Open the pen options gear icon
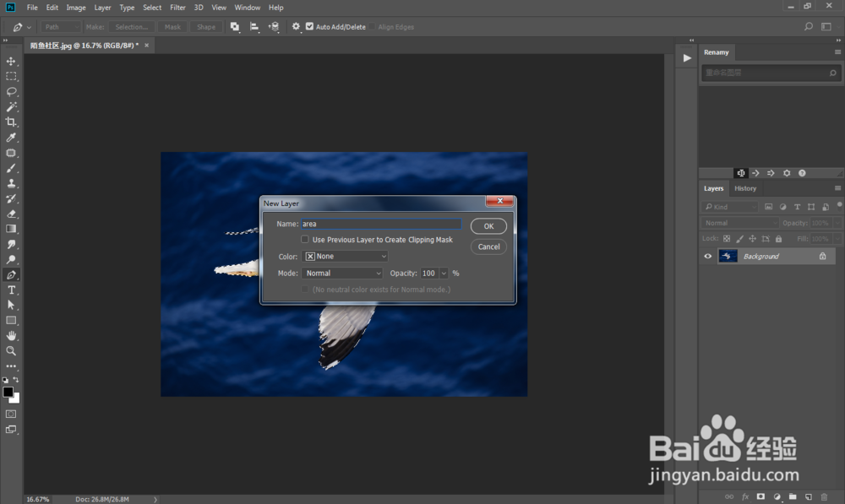This screenshot has width=845, height=504. click(x=296, y=26)
